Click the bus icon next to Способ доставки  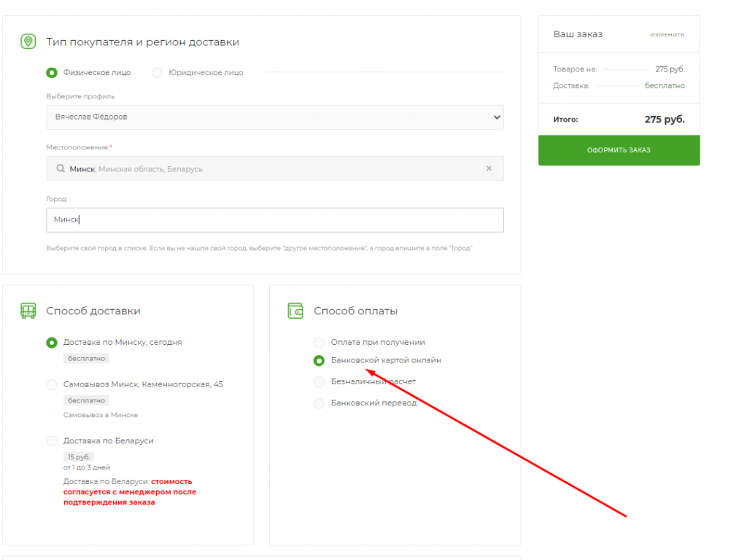click(x=28, y=311)
